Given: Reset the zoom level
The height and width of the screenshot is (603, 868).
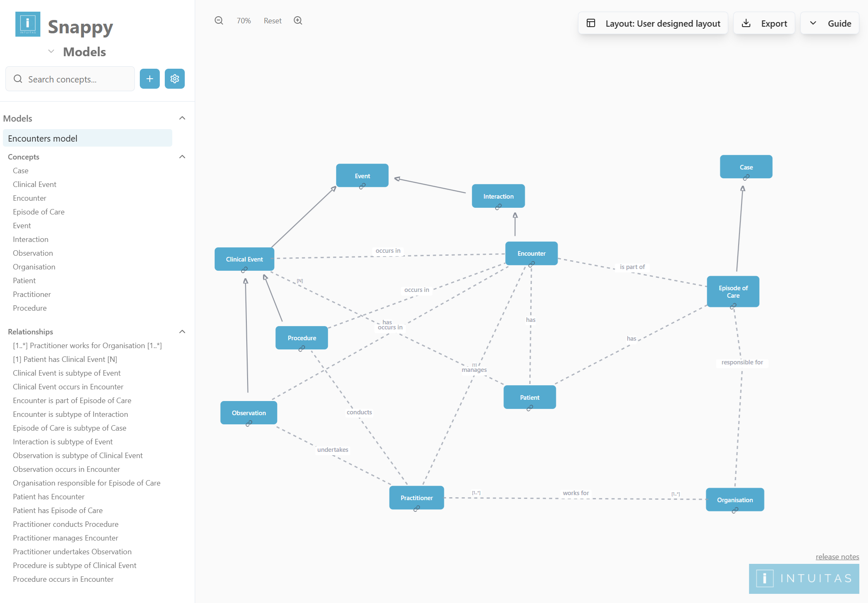Looking at the screenshot, I should pos(273,21).
